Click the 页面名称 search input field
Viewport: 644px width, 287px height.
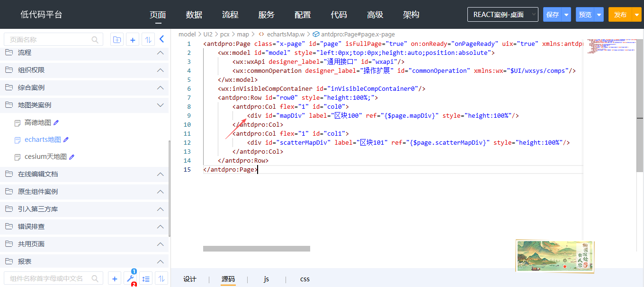click(50, 40)
